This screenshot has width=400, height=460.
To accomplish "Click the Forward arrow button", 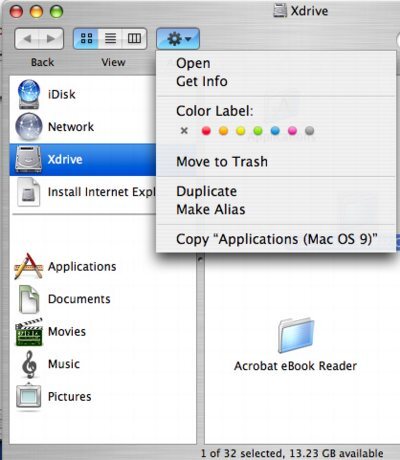I will pos(51,39).
